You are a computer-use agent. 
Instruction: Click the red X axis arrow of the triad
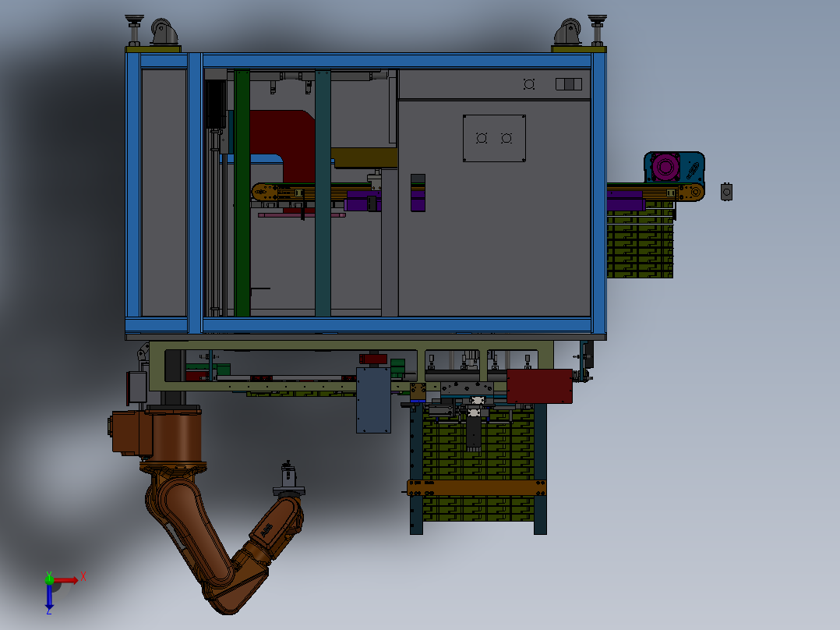click(66, 580)
